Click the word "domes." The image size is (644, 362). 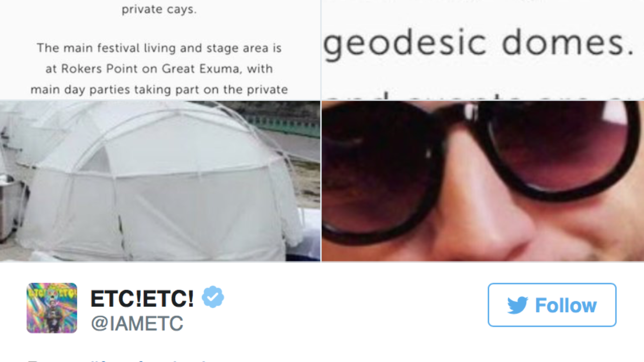(569, 42)
